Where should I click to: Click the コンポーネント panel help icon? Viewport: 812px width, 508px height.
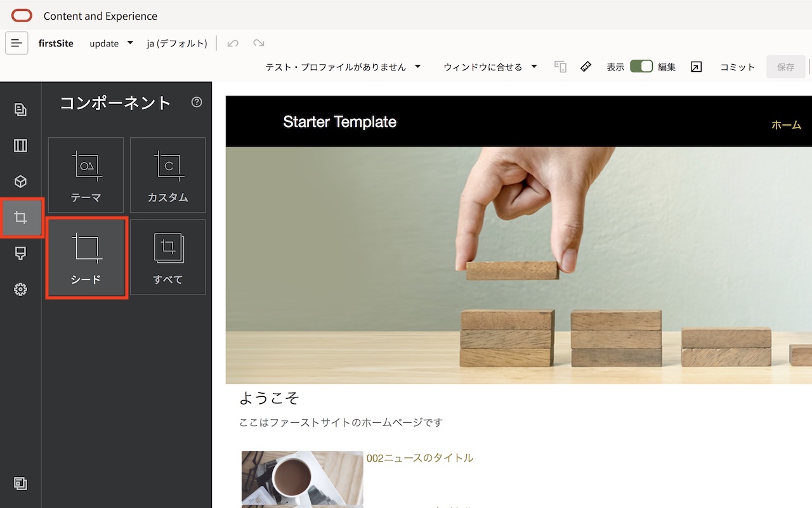[197, 103]
